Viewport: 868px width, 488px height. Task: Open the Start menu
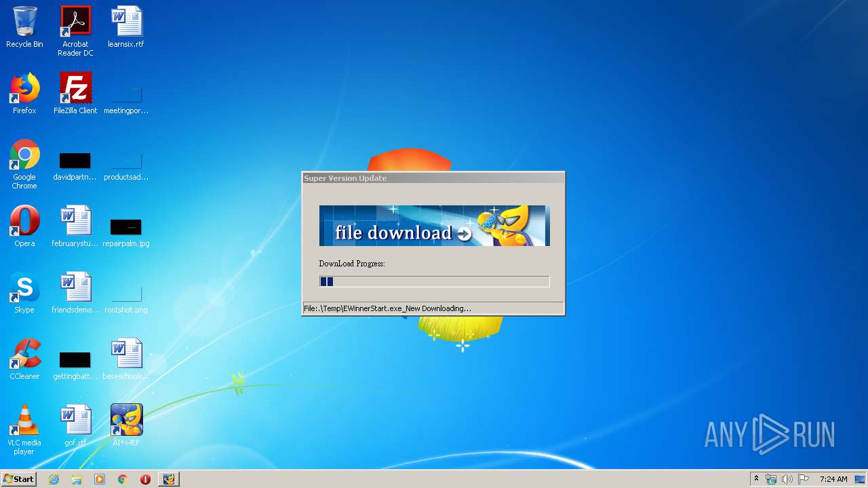click(19, 479)
